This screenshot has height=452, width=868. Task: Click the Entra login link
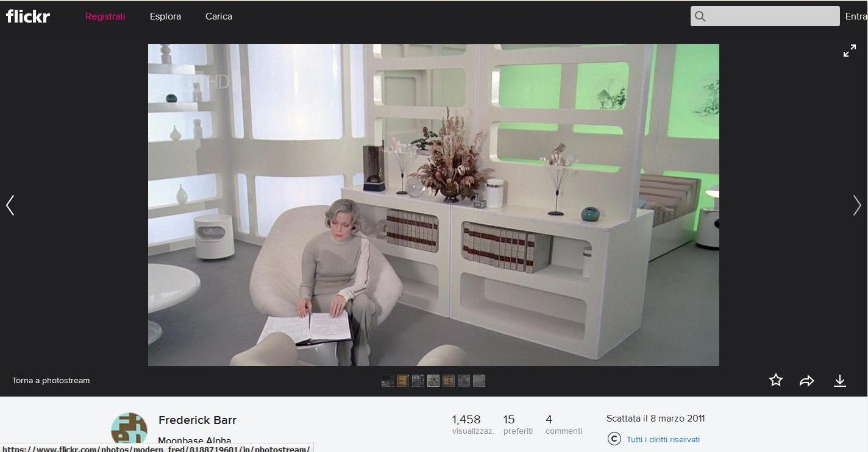point(856,16)
